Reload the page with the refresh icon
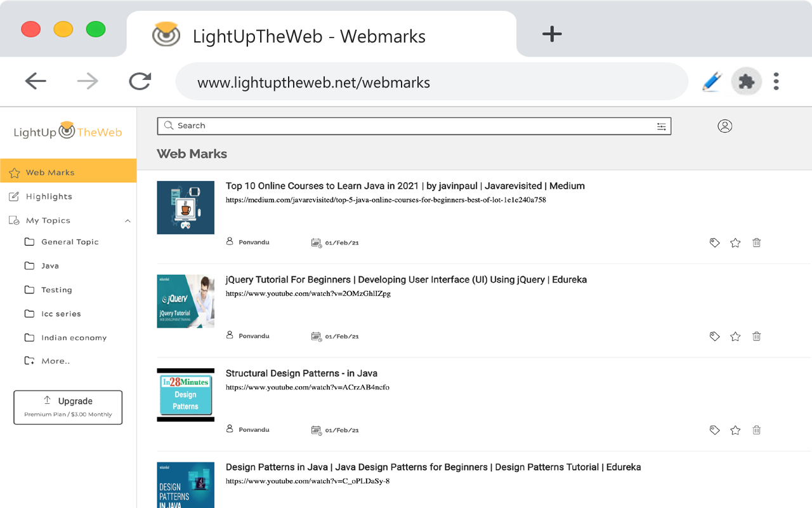Image resolution: width=812 pixels, height=508 pixels. [140, 81]
